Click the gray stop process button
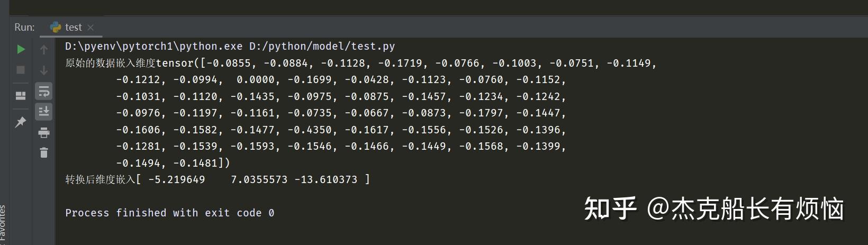This screenshot has width=868, height=245. tap(21, 70)
